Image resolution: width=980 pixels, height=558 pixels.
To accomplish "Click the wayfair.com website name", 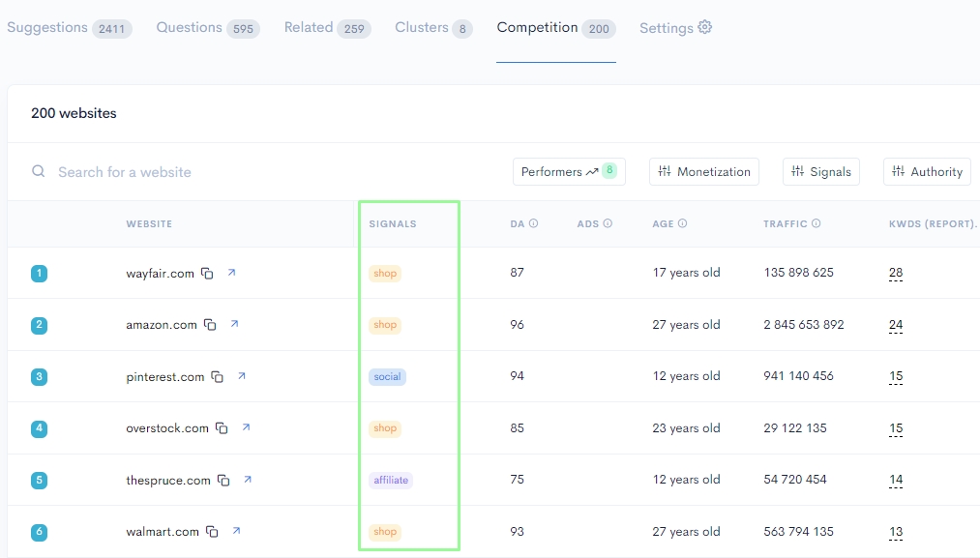I will (x=160, y=274).
